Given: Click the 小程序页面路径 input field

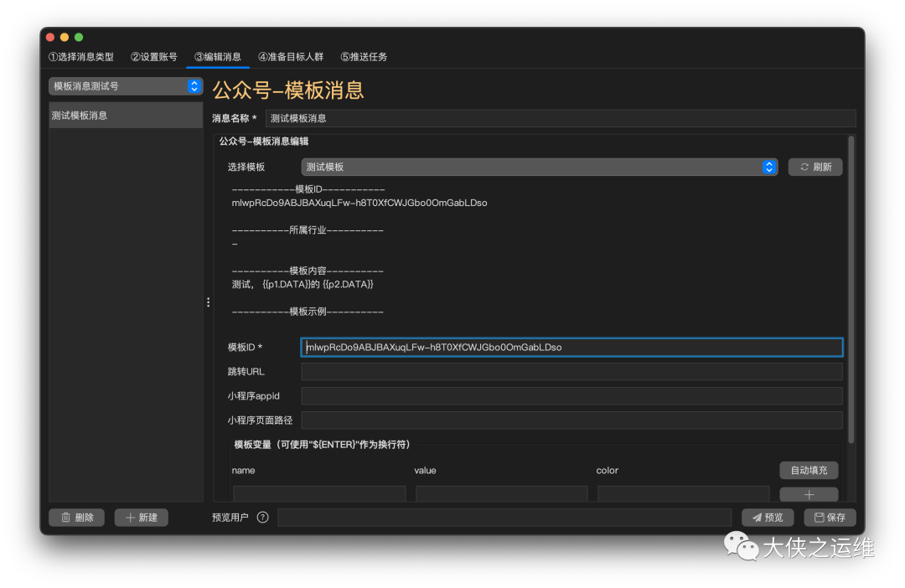Looking at the screenshot, I should (571, 420).
